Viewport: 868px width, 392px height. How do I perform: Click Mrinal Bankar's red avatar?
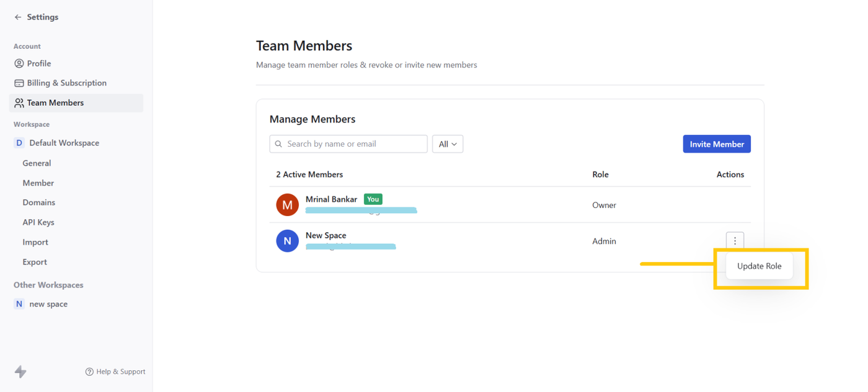[x=287, y=205]
